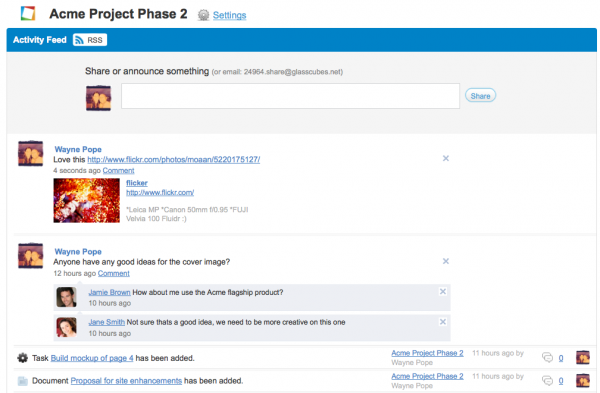
Task: Open comment bubble for Build mockup task
Action: click(548, 358)
